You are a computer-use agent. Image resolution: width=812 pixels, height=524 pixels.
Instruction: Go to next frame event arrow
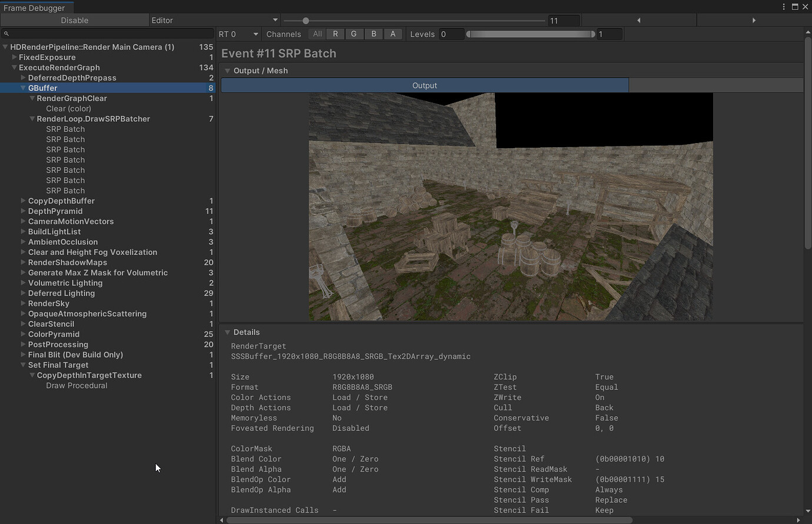pos(754,20)
